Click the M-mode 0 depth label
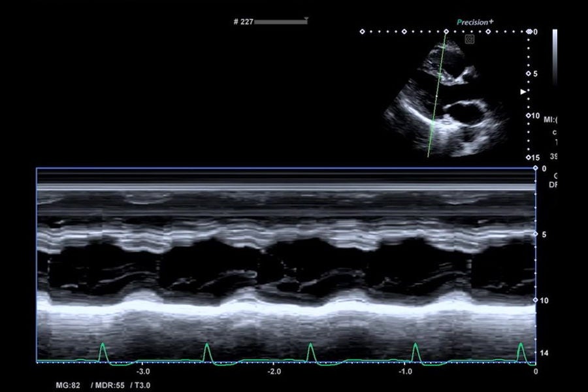The width and height of the screenshot is (588, 392). coord(544,169)
